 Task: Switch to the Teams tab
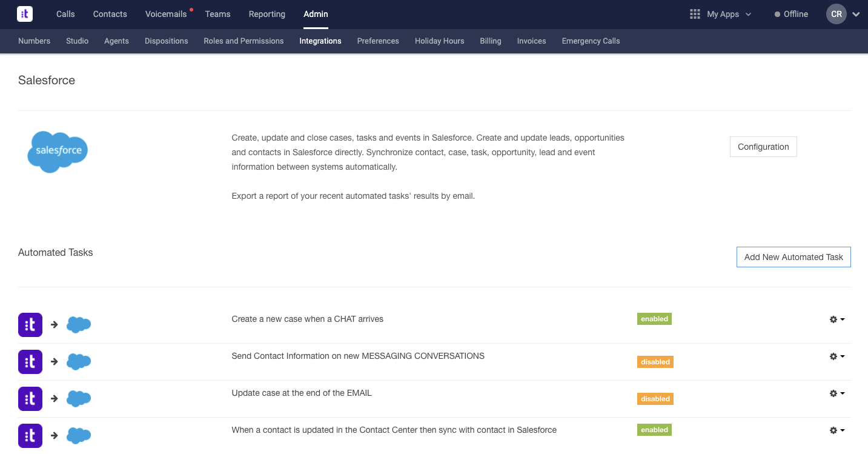click(217, 14)
